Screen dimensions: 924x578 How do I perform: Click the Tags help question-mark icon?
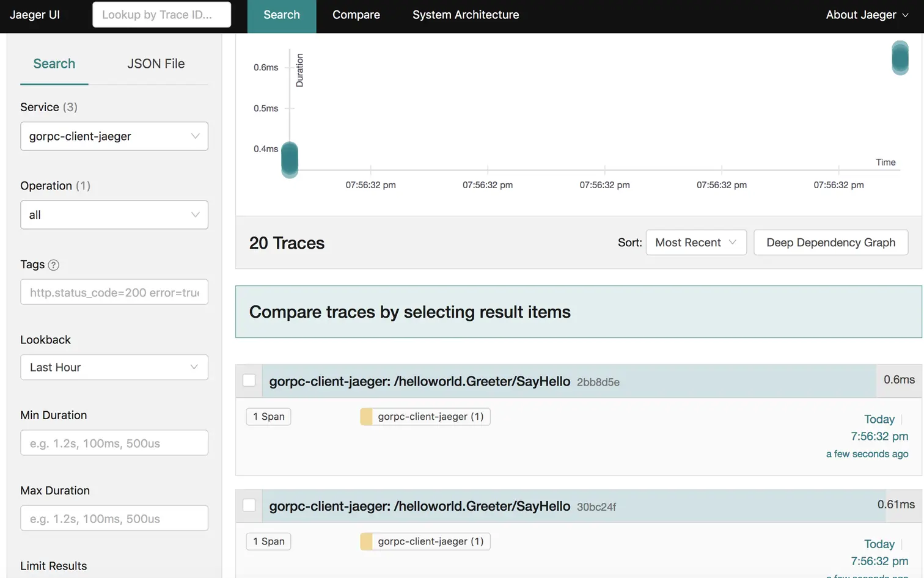coord(54,265)
